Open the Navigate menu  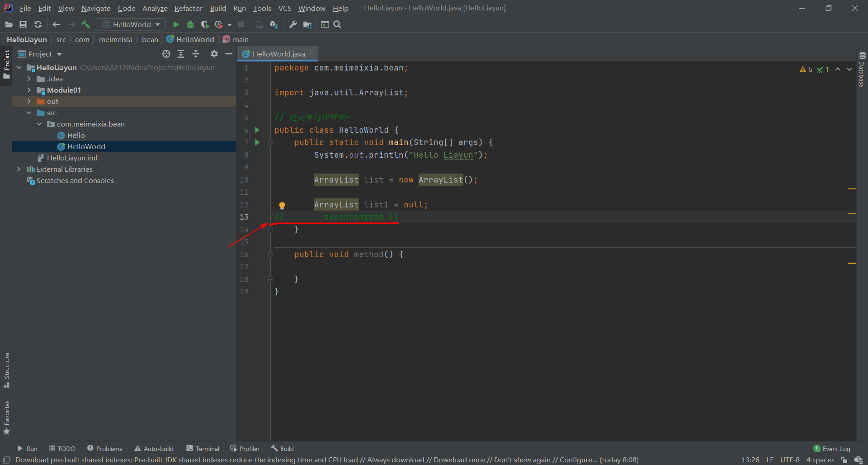[96, 8]
